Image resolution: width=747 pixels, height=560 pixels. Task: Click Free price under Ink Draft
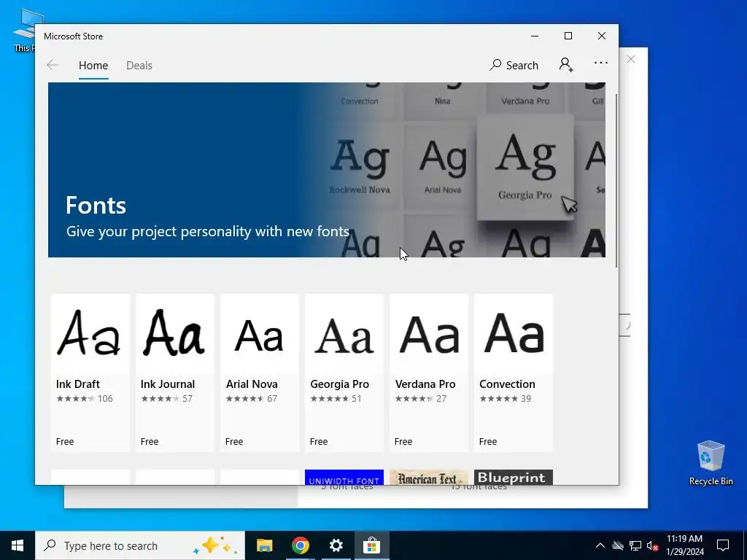(x=65, y=441)
